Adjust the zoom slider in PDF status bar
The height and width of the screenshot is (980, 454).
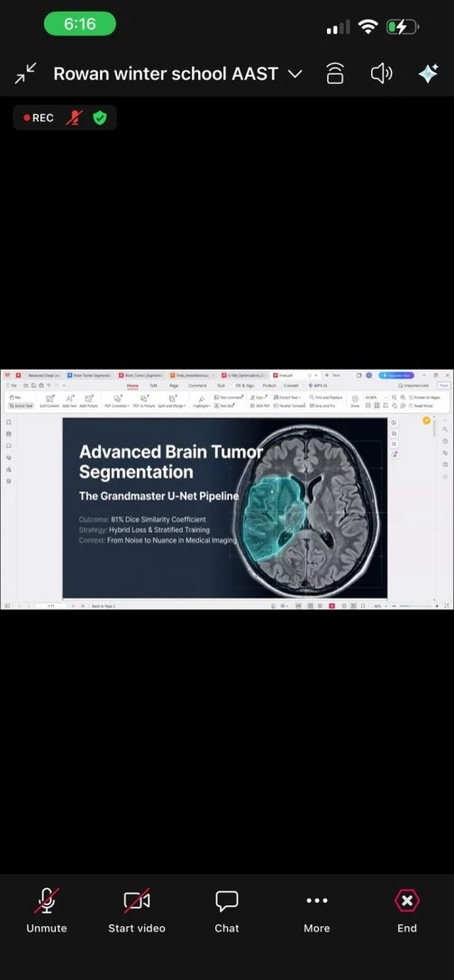point(418,607)
